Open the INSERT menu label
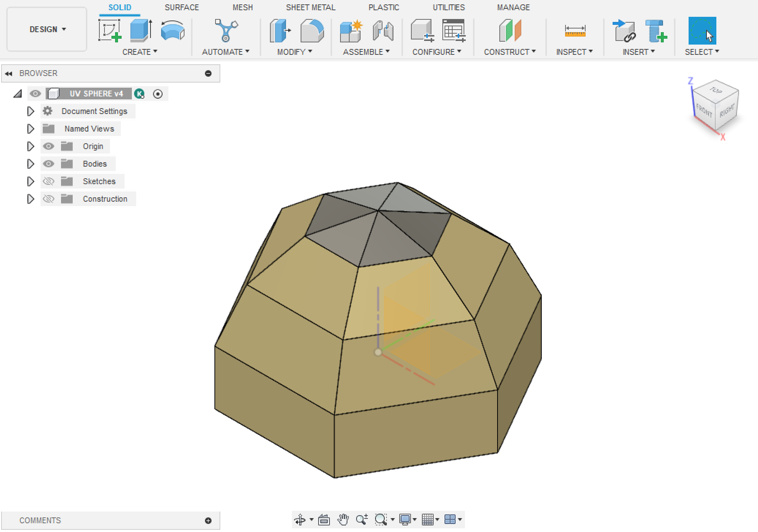The width and height of the screenshot is (758, 532). 639,52
